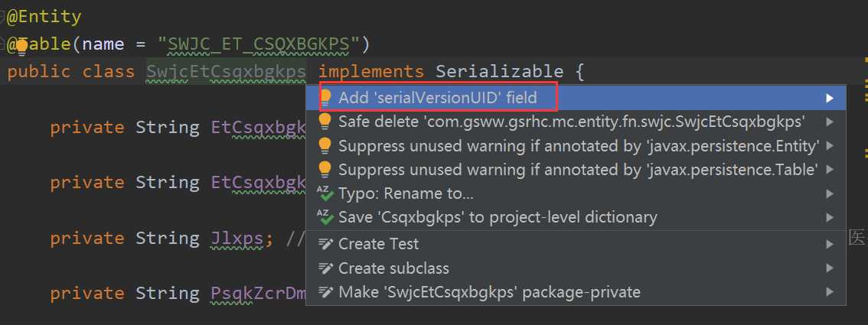Choose Safe delete SwjcEtCsqxbgkps option
Viewport: 868px width, 325px height.
576,122
